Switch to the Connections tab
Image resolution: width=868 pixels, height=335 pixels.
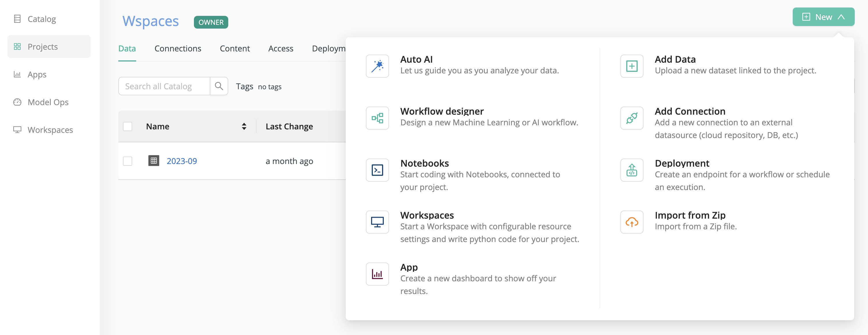click(178, 49)
